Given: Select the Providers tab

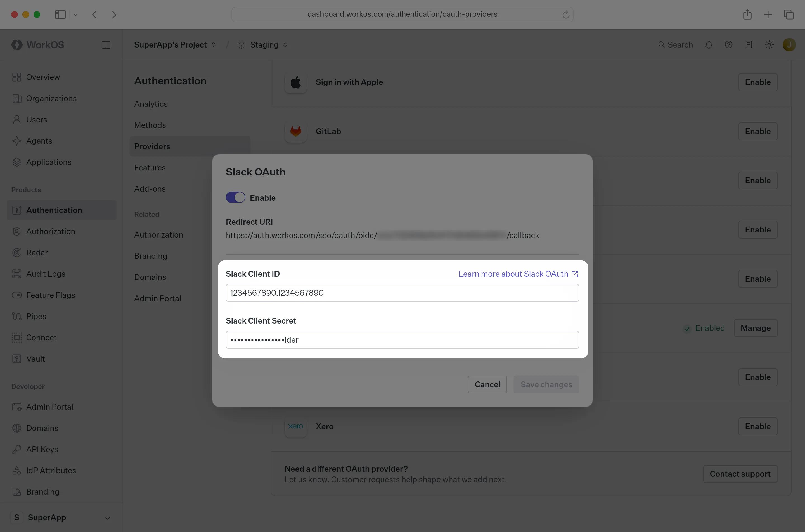Looking at the screenshot, I should [190, 147].
